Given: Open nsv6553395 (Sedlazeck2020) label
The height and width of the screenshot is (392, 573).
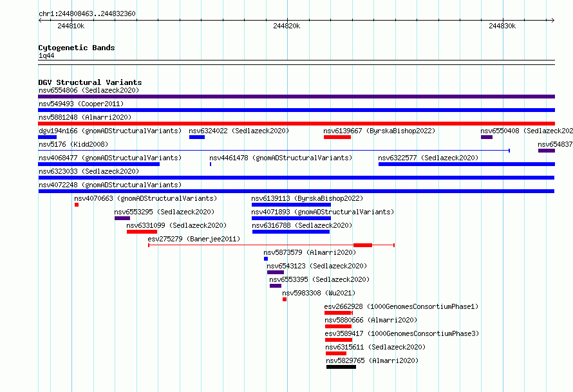Looking at the screenshot, I should [x=319, y=279].
